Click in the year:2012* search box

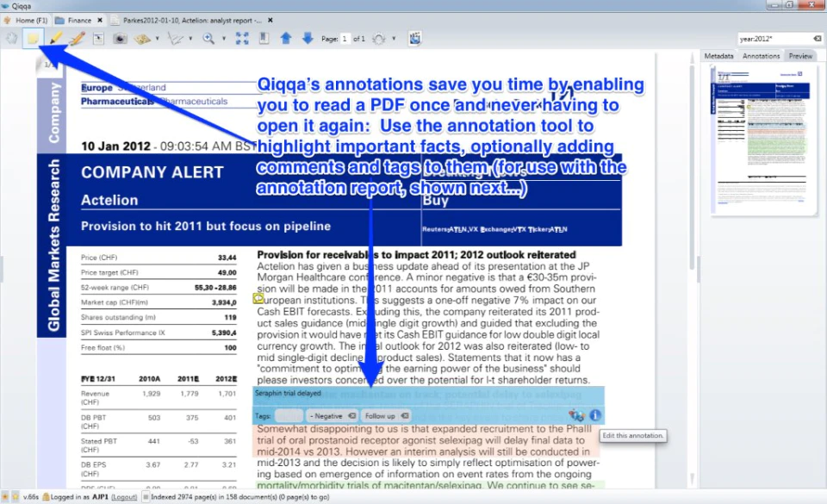[774, 39]
